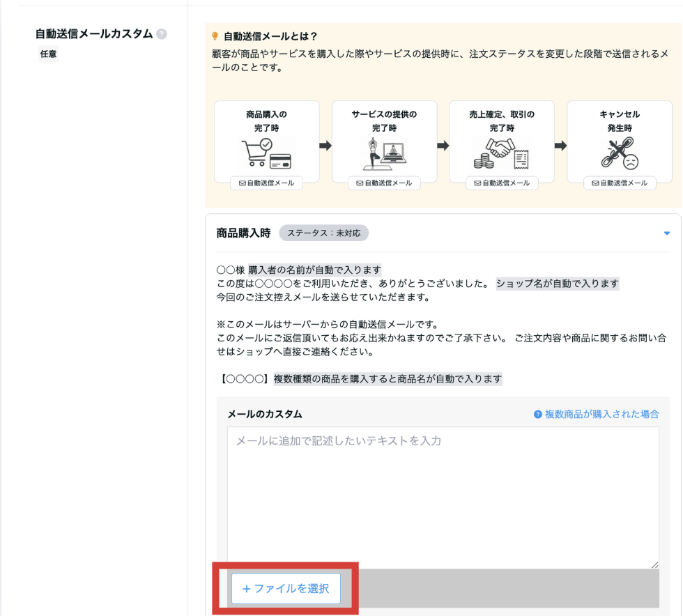Click the lightbulb icon next to 自動送信メールとは？
The height and width of the screenshot is (616, 683).
pos(215,36)
